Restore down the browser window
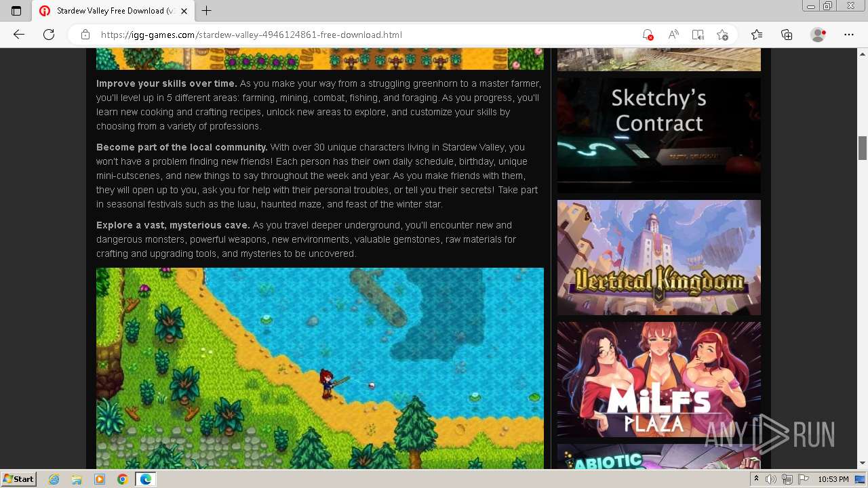 [x=828, y=6]
